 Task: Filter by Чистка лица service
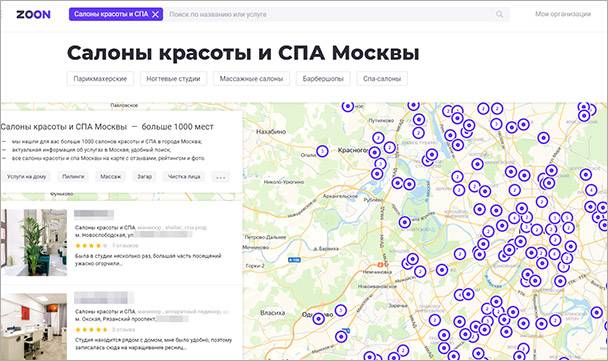click(184, 177)
